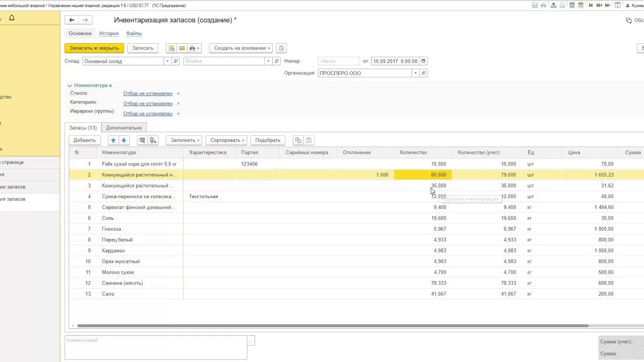
Task: Collapse the Номенклатура в section
Action: (x=70, y=85)
